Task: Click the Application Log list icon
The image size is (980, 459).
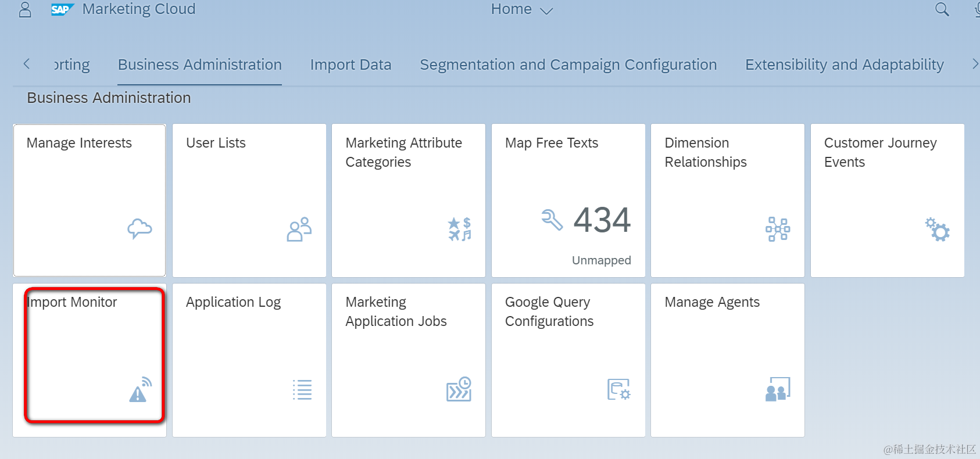Action: click(x=302, y=389)
